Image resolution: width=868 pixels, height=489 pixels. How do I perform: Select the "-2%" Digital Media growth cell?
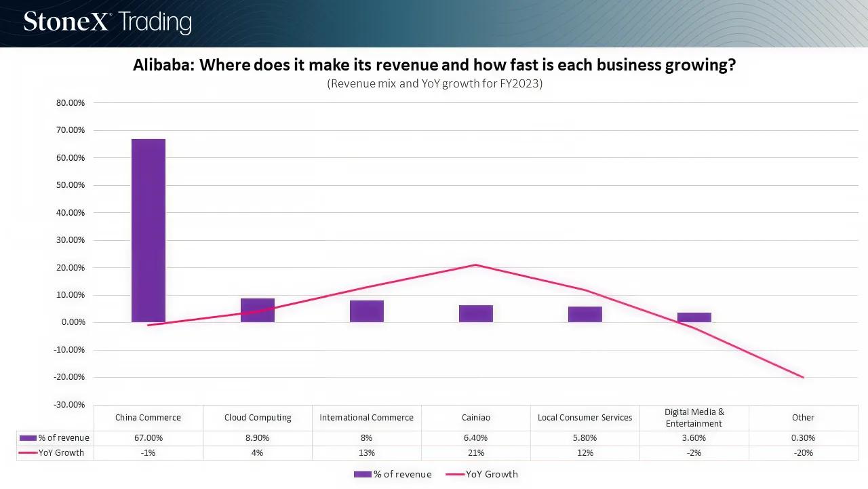click(694, 453)
